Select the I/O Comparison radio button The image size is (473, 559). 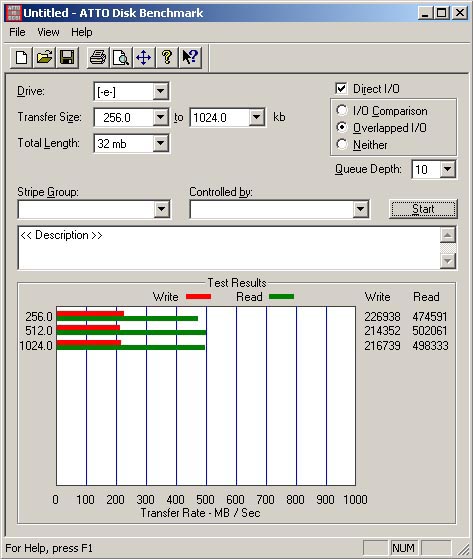(341, 111)
